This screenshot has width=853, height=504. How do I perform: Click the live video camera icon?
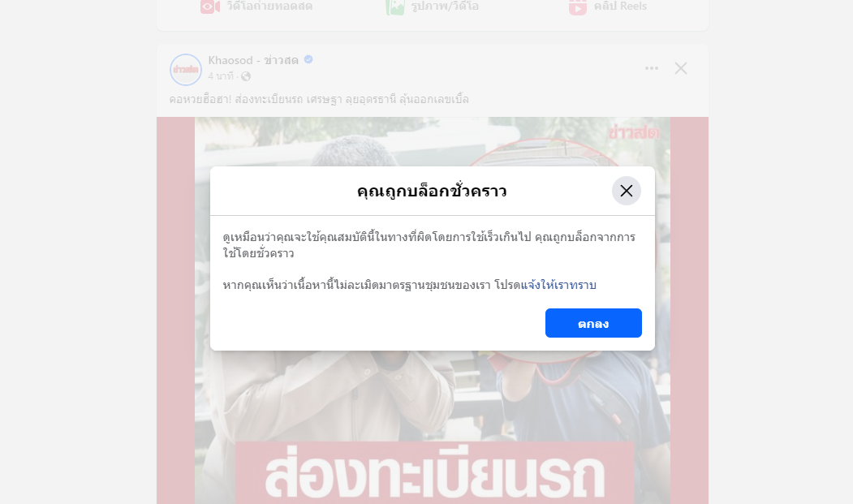[x=210, y=6]
